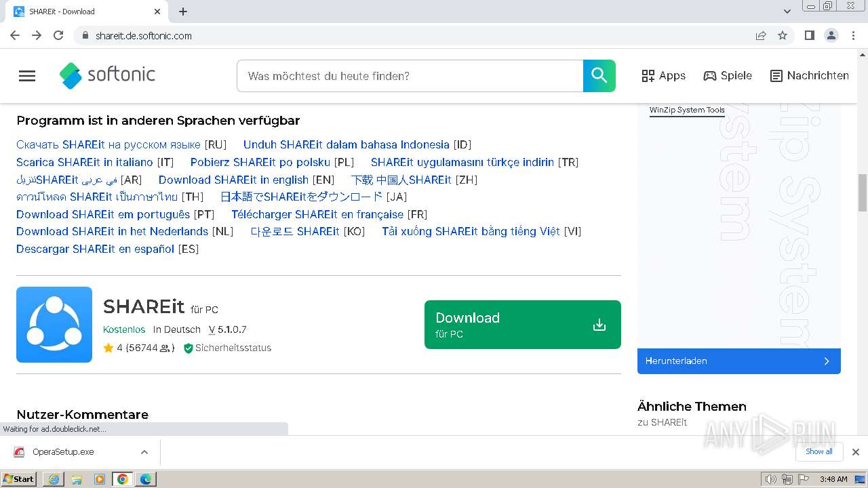Open the Turkish SHAREit indirin link
This screenshot has height=488, width=868.
[462, 162]
